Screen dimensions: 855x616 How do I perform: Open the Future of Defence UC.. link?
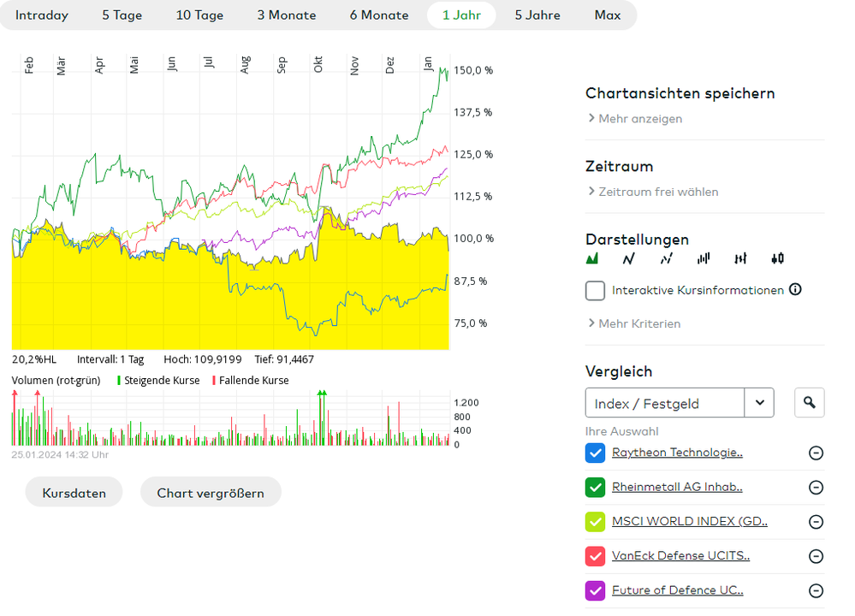pos(677,589)
